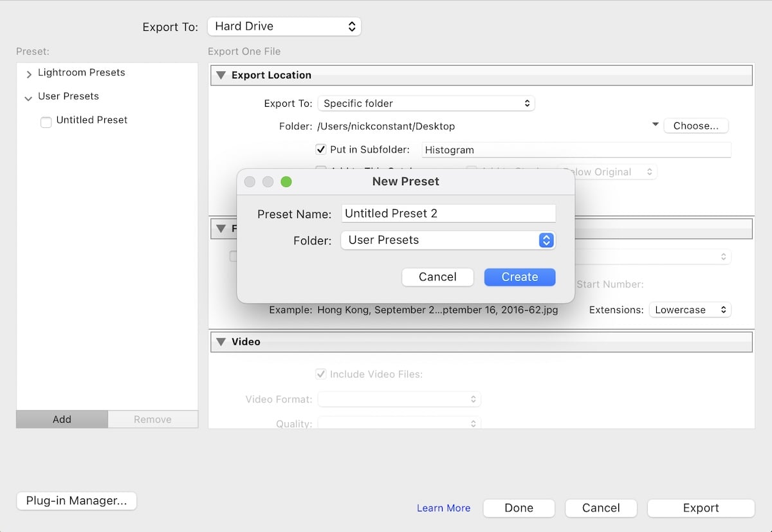Click the Learn More link
The width and height of the screenshot is (772, 532).
443,508
